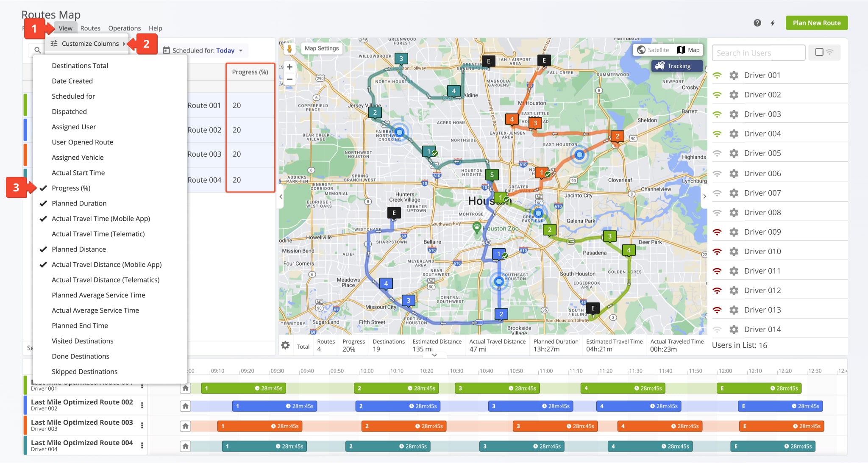Expand the totals bar down chevron
868x463 pixels.
click(x=434, y=355)
